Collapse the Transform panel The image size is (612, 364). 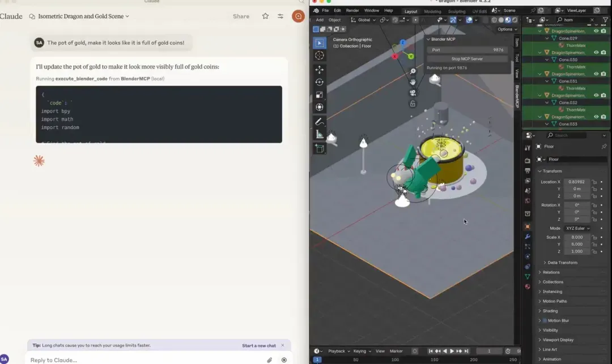552,171
